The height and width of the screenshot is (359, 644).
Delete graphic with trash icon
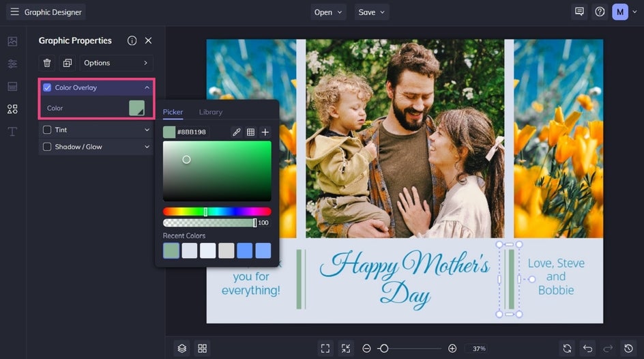(x=47, y=63)
